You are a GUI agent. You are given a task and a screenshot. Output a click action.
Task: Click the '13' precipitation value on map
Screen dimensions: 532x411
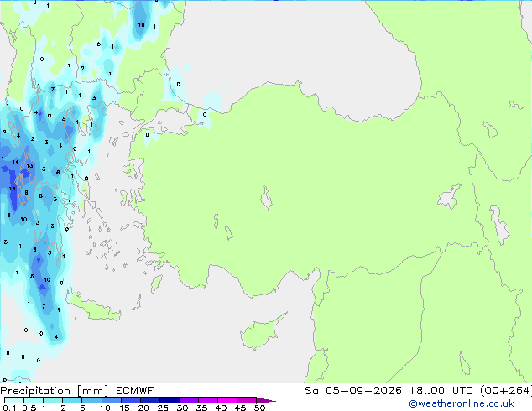(30, 165)
